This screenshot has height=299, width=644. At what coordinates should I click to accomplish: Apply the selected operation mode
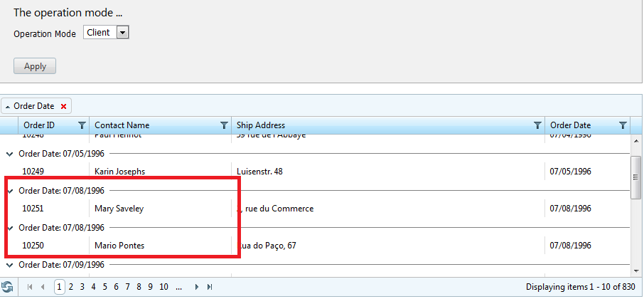[x=35, y=66]
